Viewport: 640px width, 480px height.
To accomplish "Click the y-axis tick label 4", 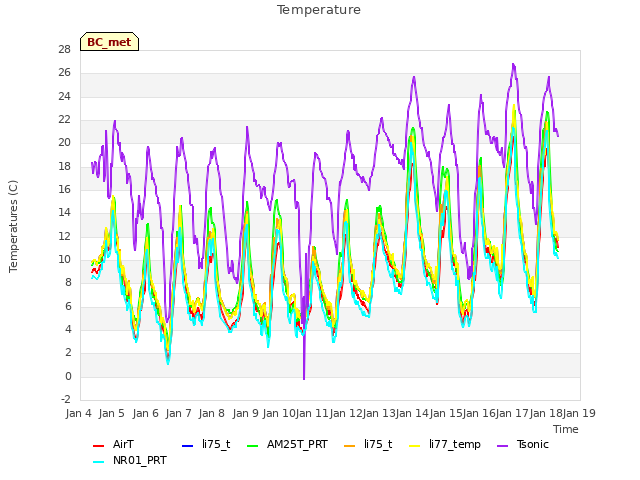I will (x=68, y=329).
